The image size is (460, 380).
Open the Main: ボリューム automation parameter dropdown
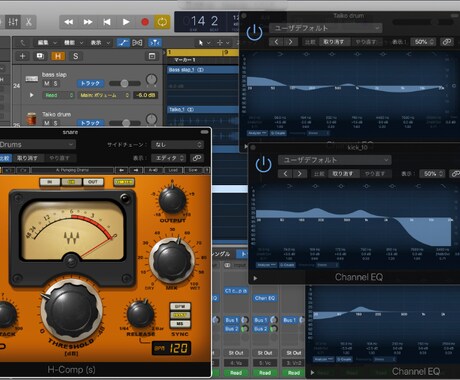104,95
